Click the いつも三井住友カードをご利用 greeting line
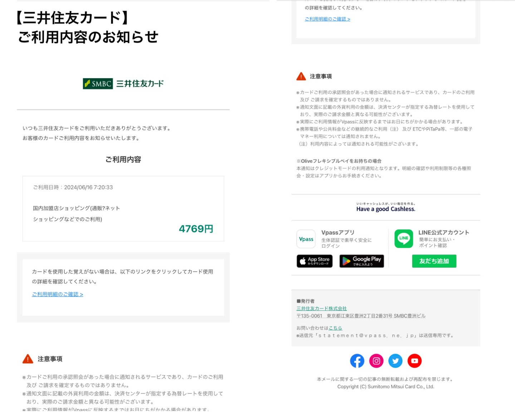Viewport: 515px width, 420px height. coord(97,128)
